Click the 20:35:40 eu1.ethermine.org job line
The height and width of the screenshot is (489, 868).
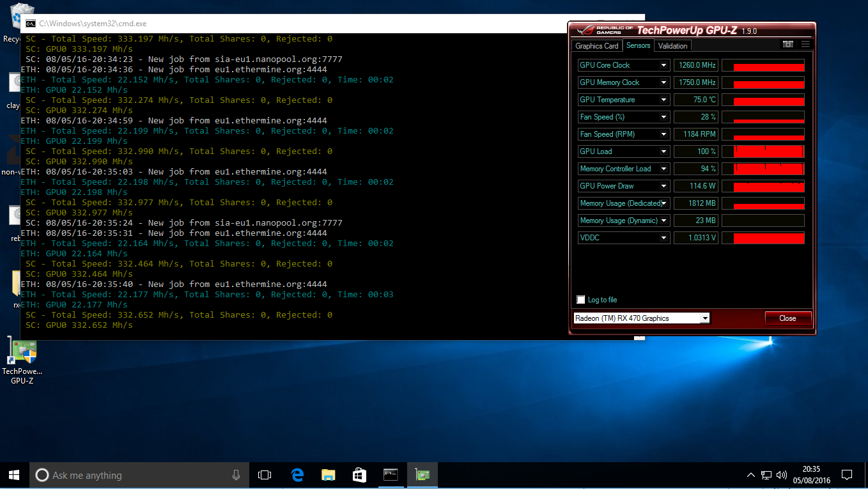click(x=174, y=284)
